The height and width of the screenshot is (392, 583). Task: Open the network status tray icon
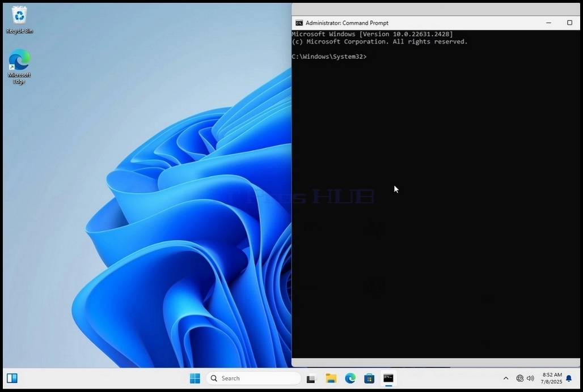pos(520,378)
